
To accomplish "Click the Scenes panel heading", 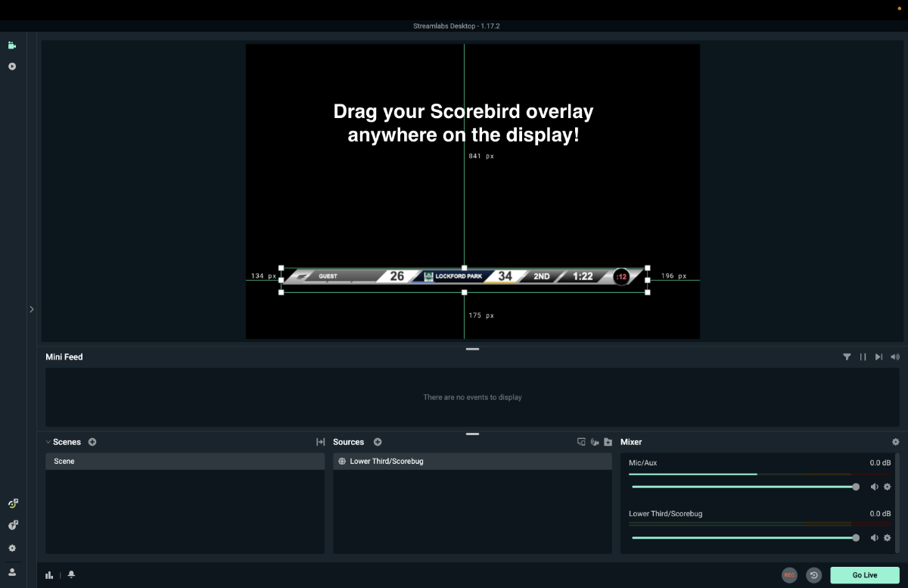I will coord(67,442).
